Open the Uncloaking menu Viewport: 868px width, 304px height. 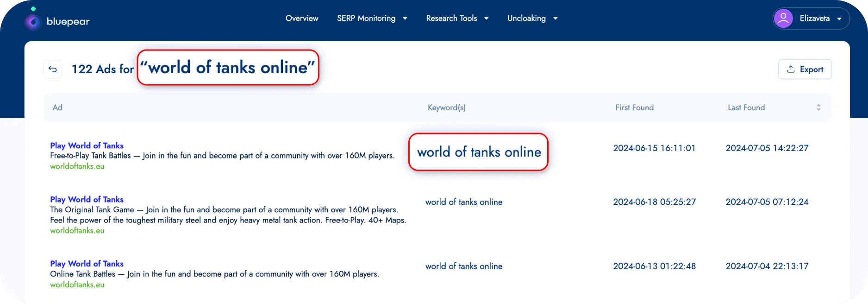click(x=526, y=19)
